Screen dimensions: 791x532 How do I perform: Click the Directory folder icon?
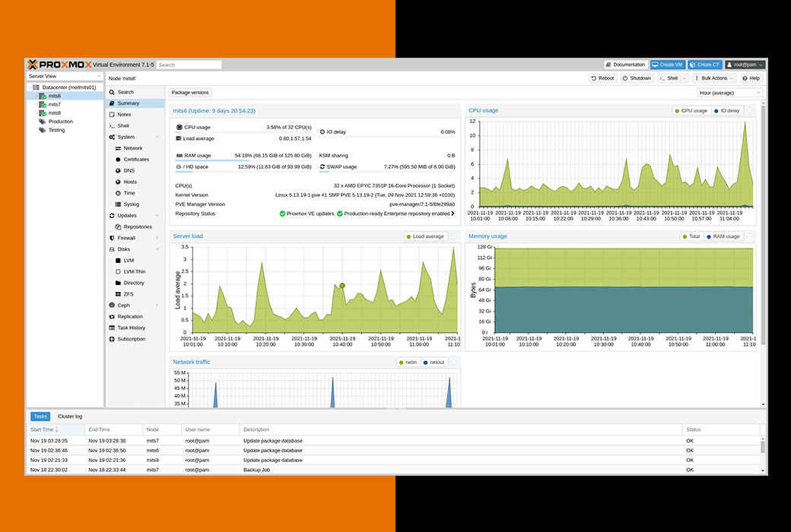click(118, 283)
